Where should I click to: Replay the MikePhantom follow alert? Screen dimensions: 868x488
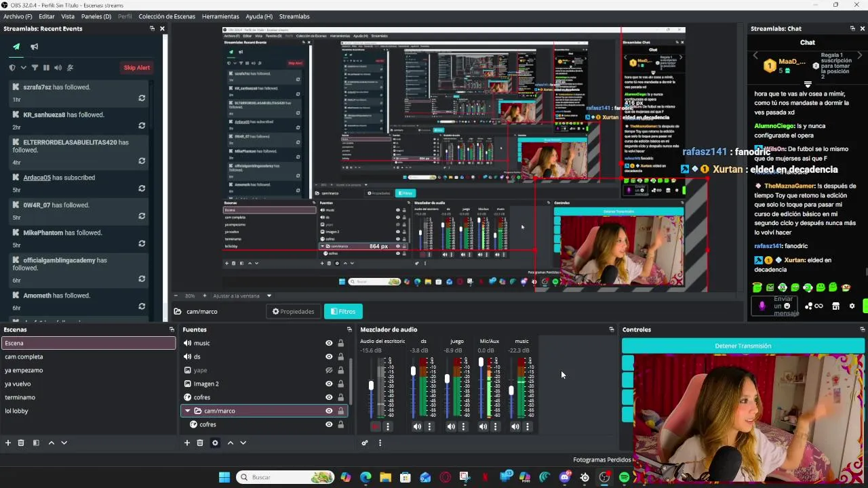(142, 244)
